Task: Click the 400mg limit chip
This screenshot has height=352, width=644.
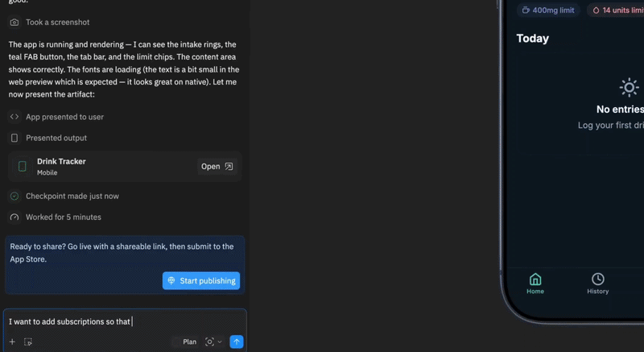Action: coord(549,10)
